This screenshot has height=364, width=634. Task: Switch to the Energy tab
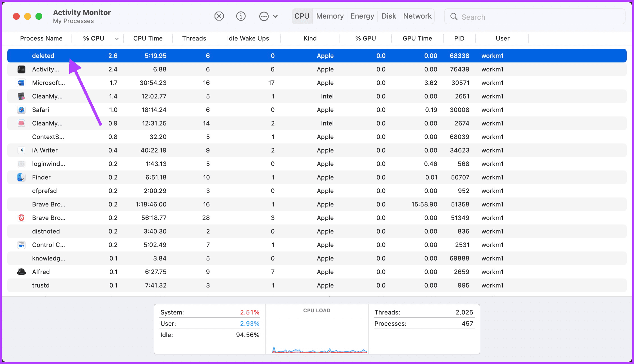coord(362,16)
